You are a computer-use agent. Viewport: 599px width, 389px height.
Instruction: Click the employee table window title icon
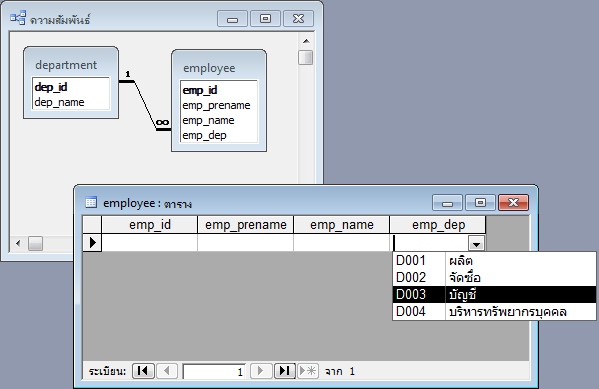point(91,202)
